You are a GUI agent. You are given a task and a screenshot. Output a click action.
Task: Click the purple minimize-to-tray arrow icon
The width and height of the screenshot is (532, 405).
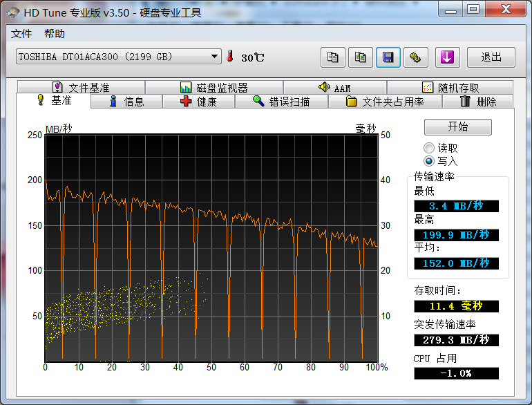coord(448,57)
